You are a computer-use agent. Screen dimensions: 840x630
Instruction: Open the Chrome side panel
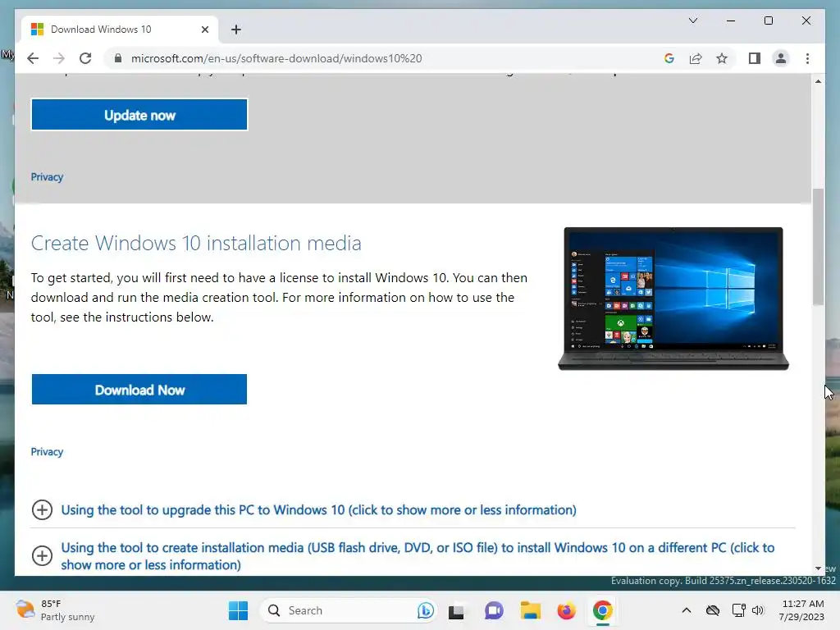tap(755, 58)
